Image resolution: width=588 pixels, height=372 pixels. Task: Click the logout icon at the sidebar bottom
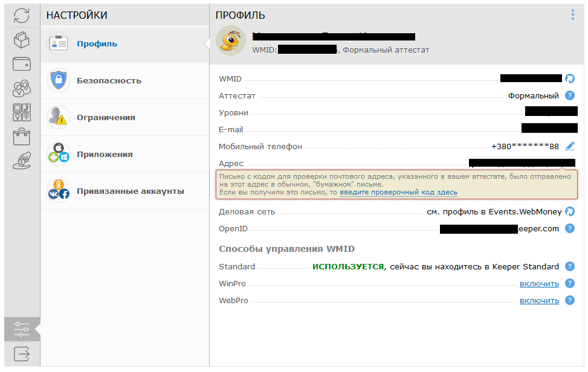(x=22, y=353)
